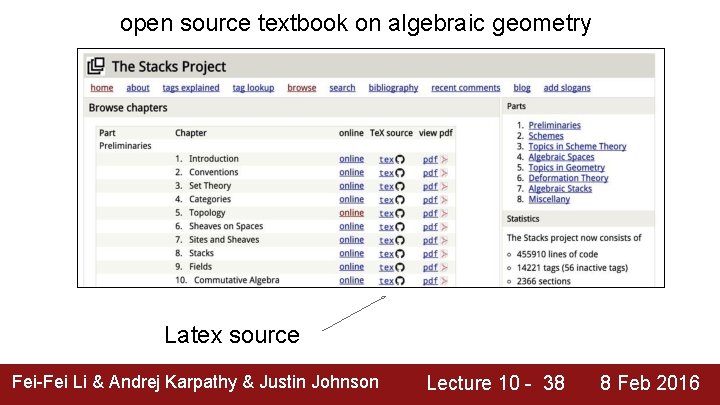The image size is (720, 405).
Task: View recent comments
Action: click(466, 88)
